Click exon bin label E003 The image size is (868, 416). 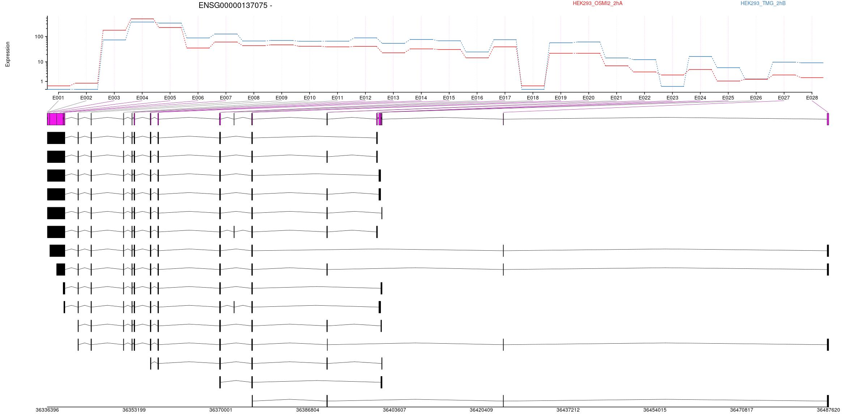(114, 98)
